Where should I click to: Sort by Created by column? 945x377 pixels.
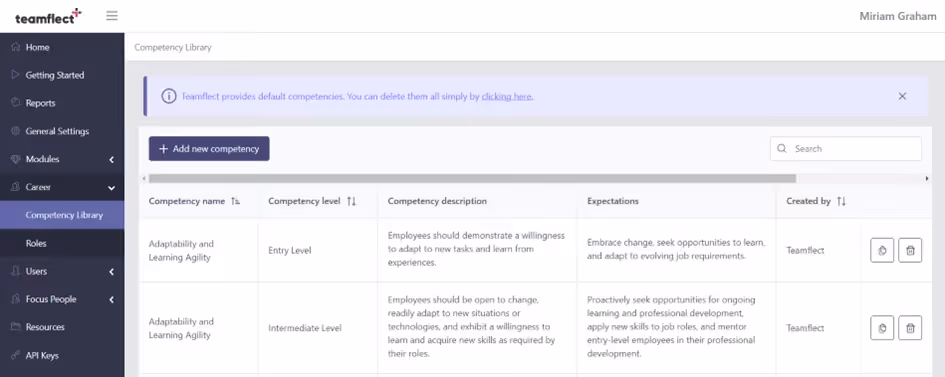pyautogui.click(x=841, y=201)
